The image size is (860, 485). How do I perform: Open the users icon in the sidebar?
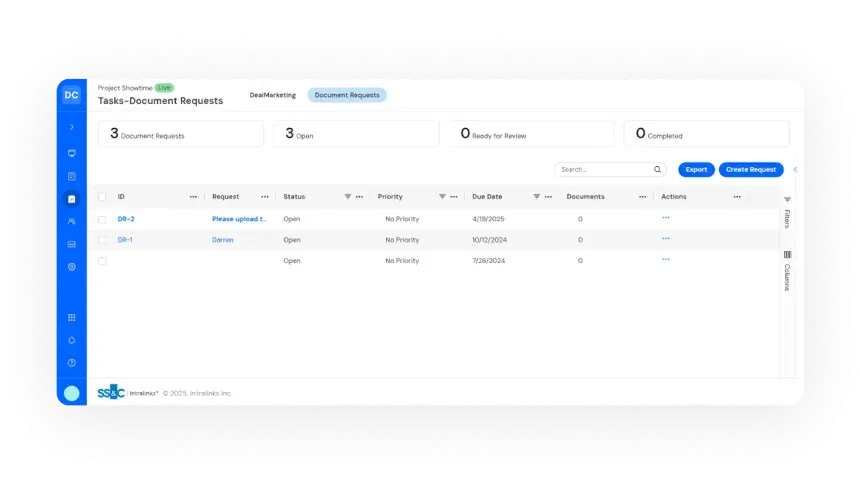(x=71, y=221)
